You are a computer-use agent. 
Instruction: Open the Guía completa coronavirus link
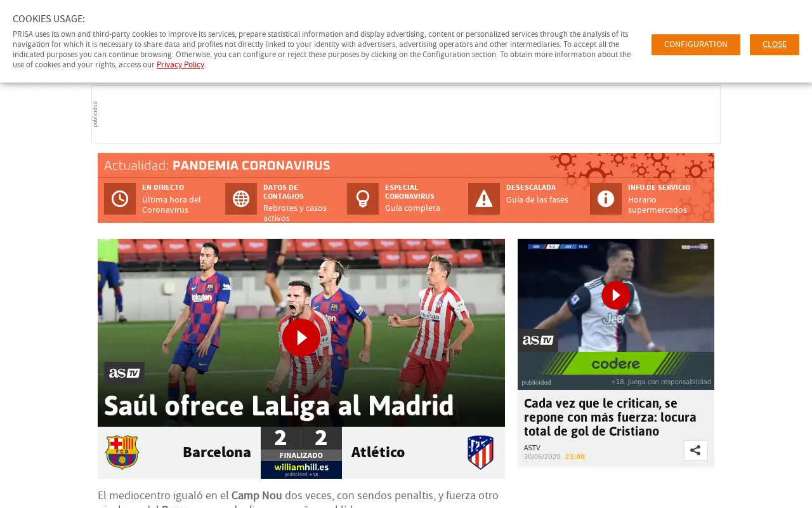pyautogui.click(x=412, y=208)
